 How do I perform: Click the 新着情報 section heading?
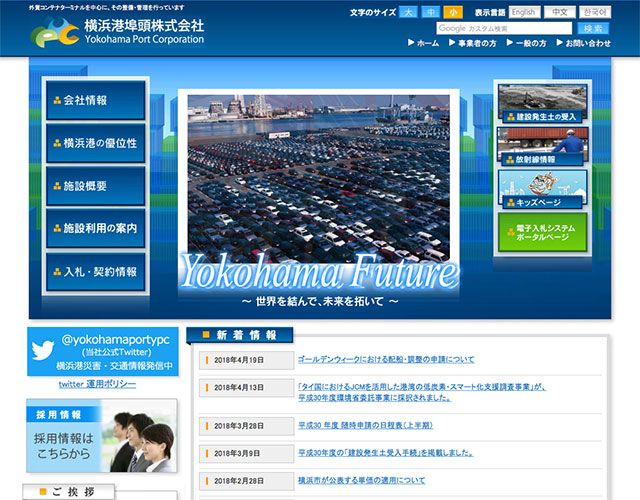(240, 335)
